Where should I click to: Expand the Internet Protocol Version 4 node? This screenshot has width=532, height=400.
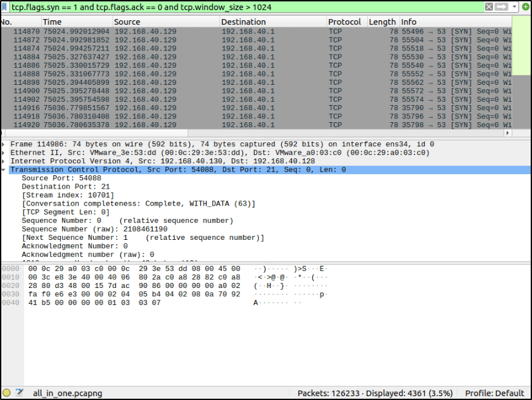pyautogui.click(x=5, y=161)
